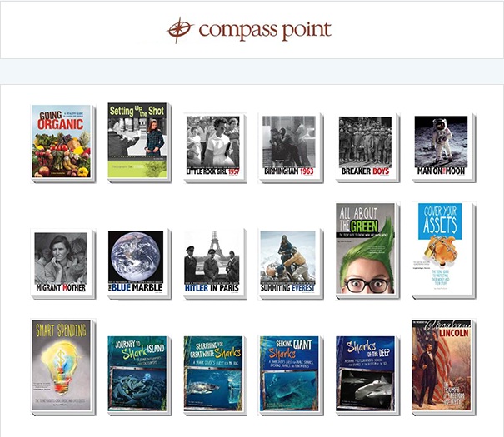This screenshot has height=437, width=504.
Task: Open Sharks of the Deep book
Action: point(367,375)
